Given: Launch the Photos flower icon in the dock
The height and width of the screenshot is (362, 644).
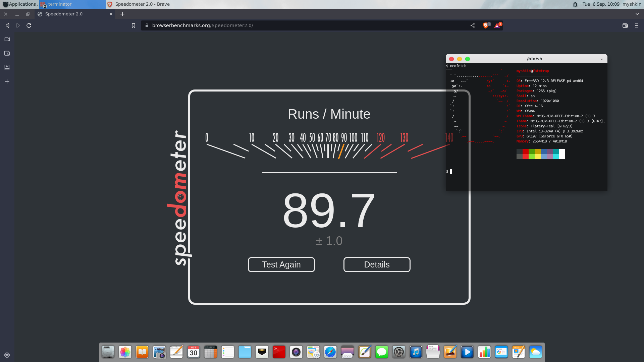Looking at the screenshot, I should pyautogui.click(x=125, y=352).
